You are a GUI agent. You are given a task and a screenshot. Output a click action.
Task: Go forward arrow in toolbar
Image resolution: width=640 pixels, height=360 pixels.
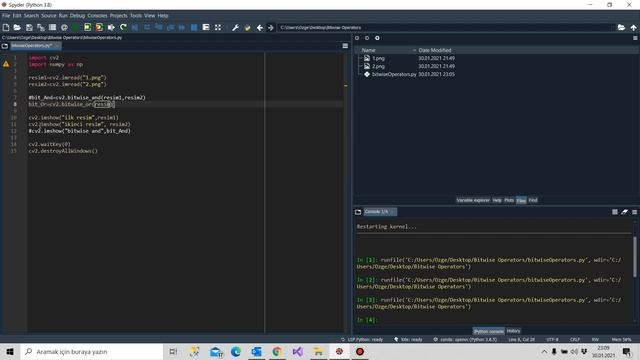[x=271, y=27]
